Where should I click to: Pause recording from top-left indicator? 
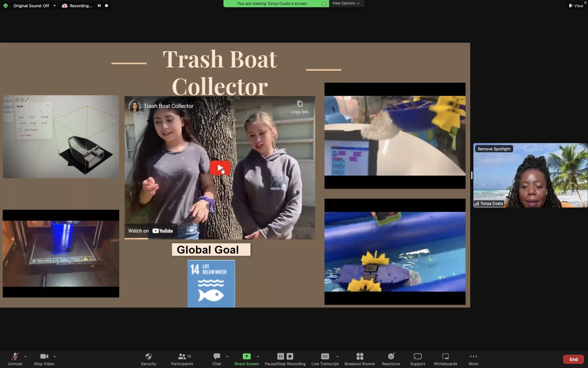(99, 6)
